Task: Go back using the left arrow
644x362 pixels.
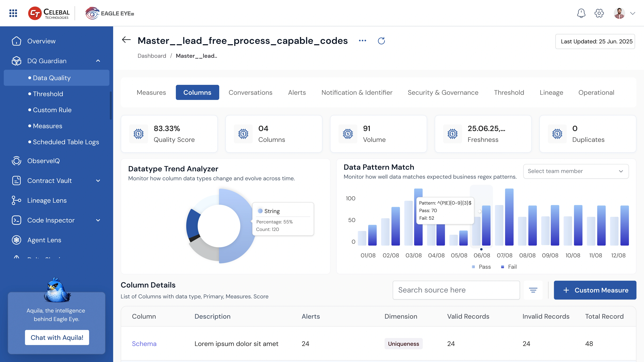Action: (x=126, y=40)
